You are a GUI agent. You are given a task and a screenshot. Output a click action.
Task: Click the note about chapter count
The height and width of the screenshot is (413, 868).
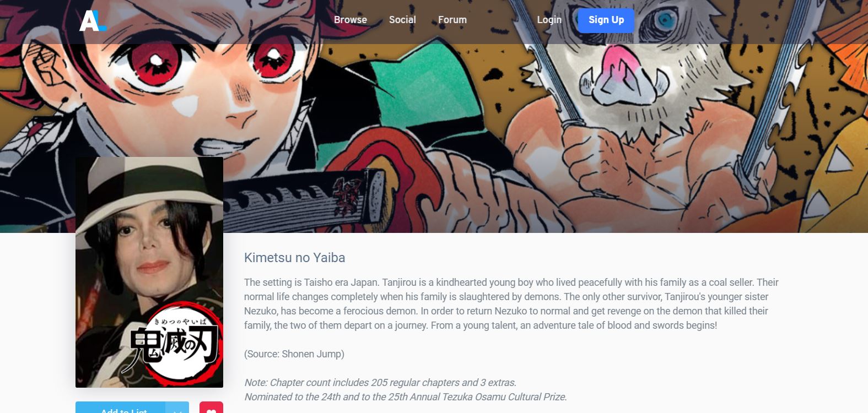pyautogui.click(x=380, y=383)
